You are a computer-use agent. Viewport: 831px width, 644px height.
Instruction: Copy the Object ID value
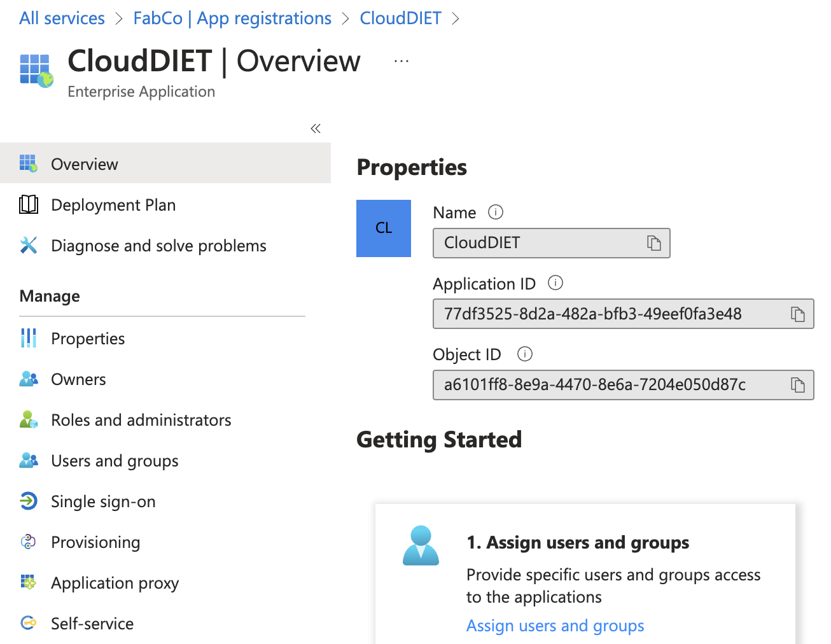(x=797, y=385)
